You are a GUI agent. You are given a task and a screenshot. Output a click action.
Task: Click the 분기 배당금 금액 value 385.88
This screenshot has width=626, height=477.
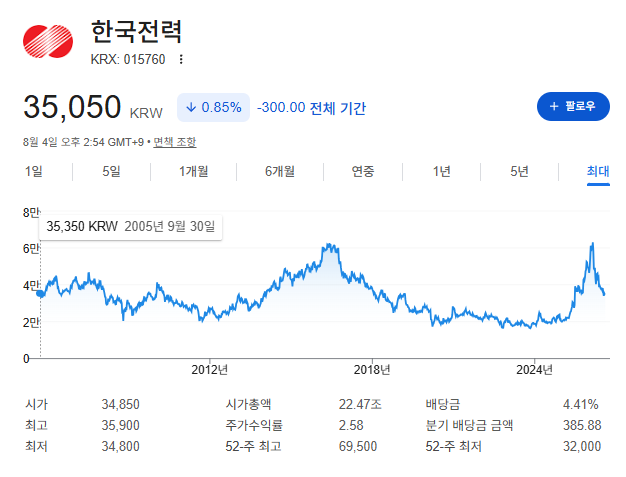point(582,425)
